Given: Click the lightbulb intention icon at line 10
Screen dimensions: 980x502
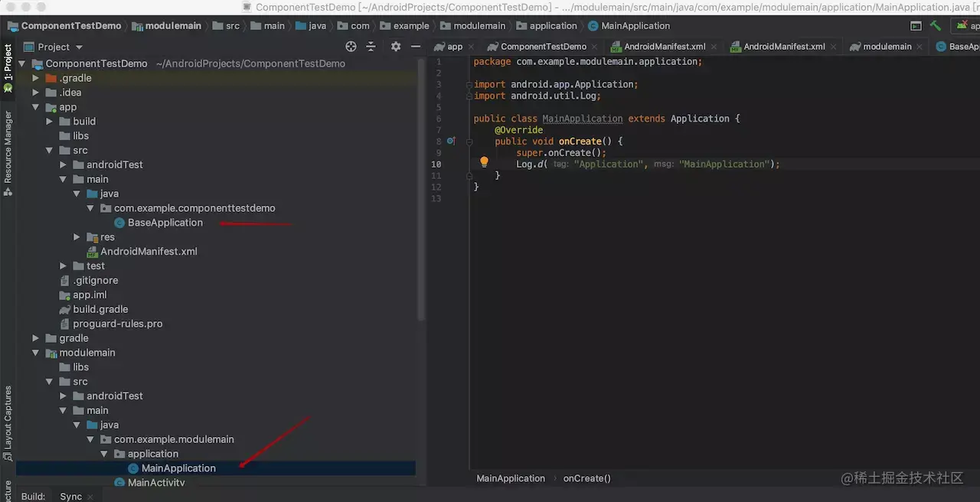Looking at the screenshot, I should click(484, 162).
